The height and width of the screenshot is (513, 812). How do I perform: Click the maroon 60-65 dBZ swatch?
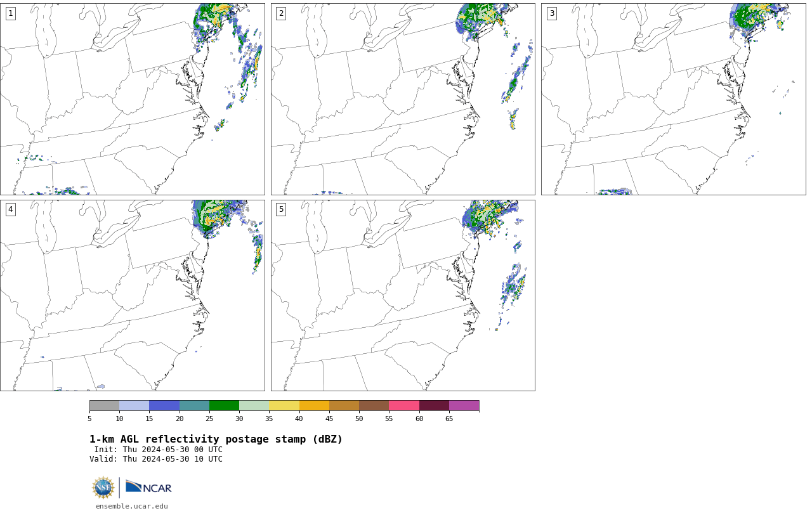(434, 406)
